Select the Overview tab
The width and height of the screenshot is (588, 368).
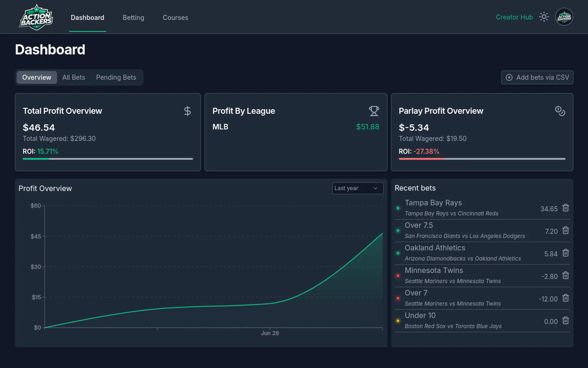(37, 77)
